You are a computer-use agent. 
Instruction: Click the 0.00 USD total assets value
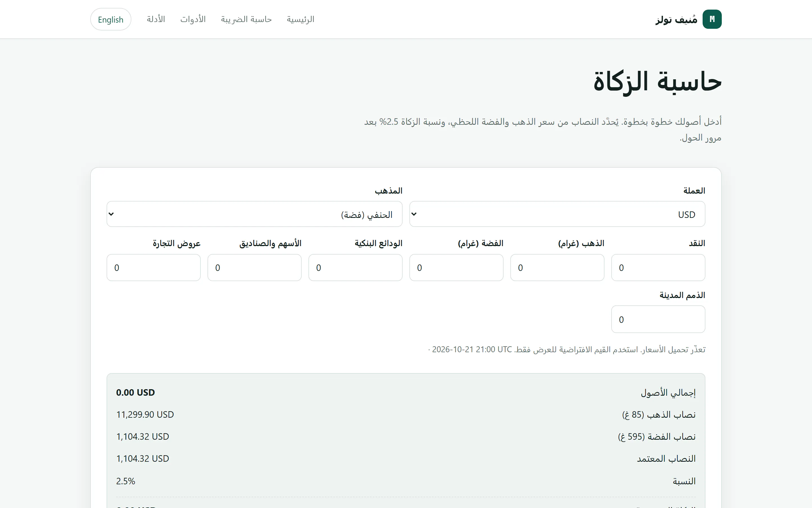click(136, 392)
